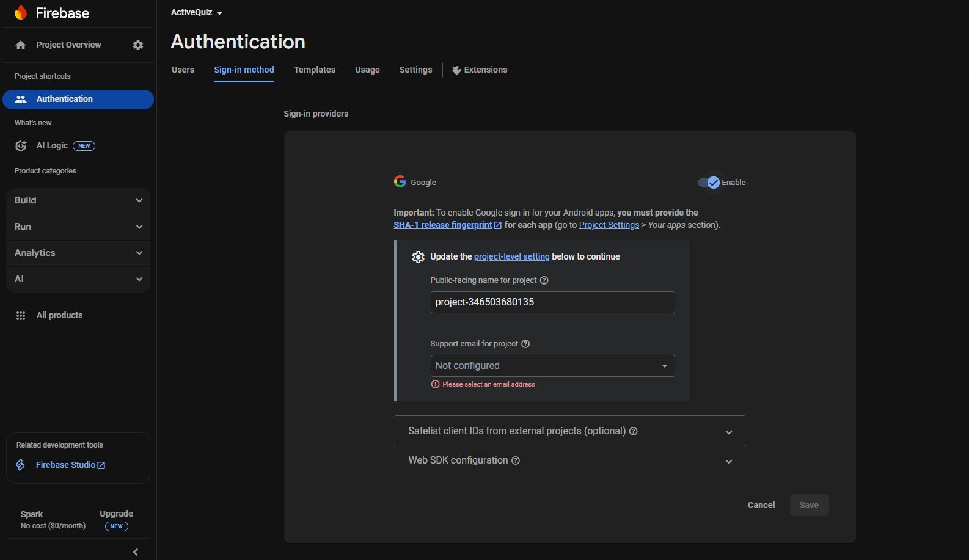
Task: Go to the Settings tab
Action: [x=415, y=70]
